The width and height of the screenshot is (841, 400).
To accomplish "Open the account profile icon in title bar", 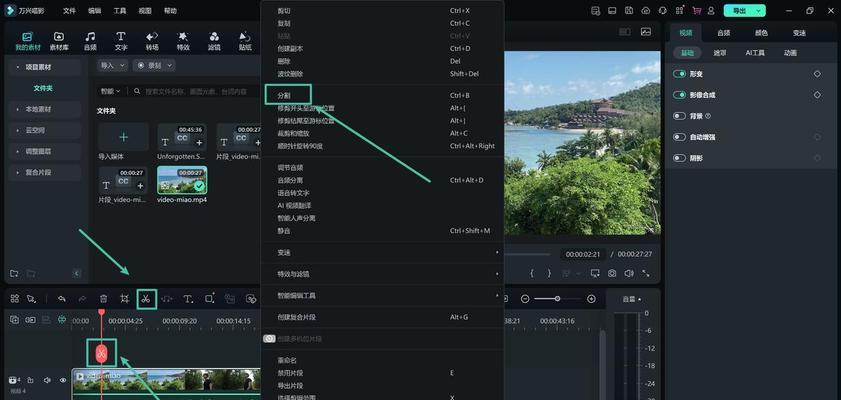I will pyautogui.click(x=711, y=11).
